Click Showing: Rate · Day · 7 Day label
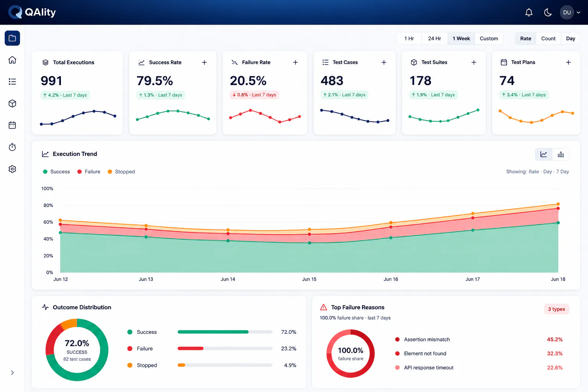 (537, 171)
